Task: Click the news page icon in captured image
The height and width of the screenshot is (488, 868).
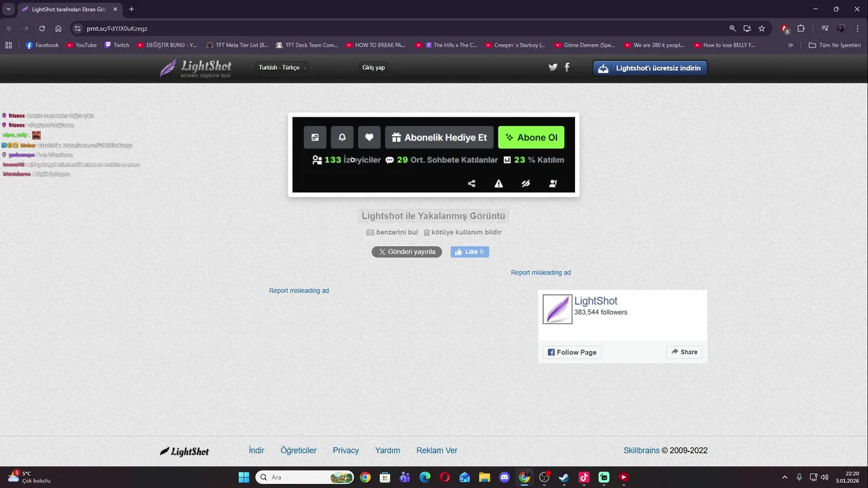Action: click(315, 137)
